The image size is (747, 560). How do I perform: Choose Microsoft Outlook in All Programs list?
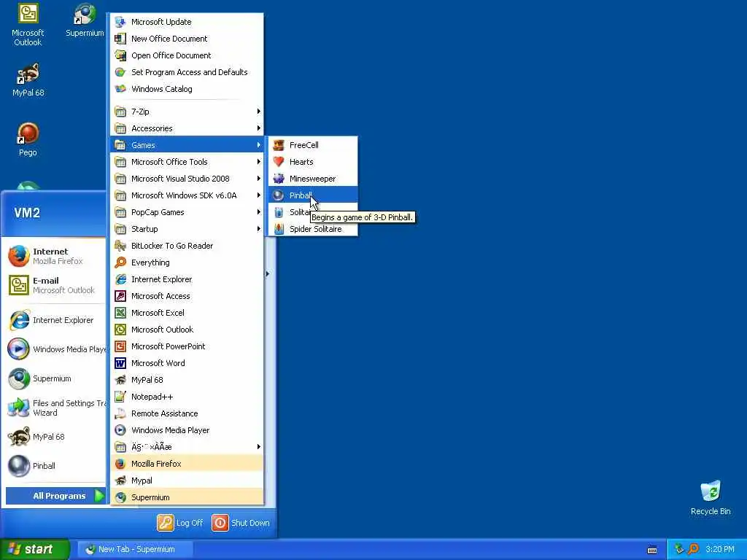pos(187,330)
